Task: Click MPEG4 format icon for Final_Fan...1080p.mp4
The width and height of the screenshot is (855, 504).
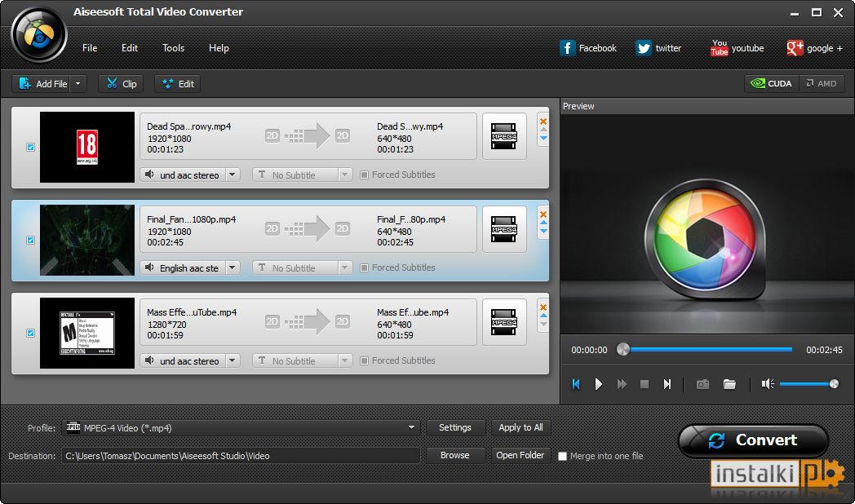Action: tap(504, 229)
